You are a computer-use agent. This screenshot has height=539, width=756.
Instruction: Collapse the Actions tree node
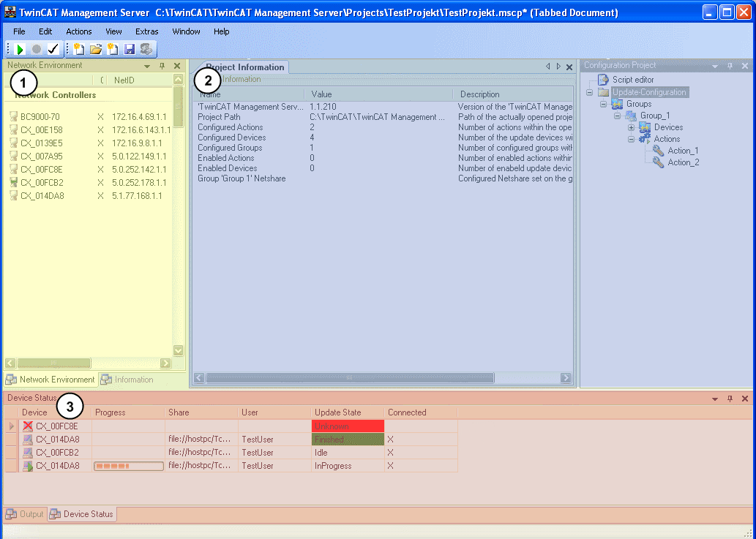point(631,139)
